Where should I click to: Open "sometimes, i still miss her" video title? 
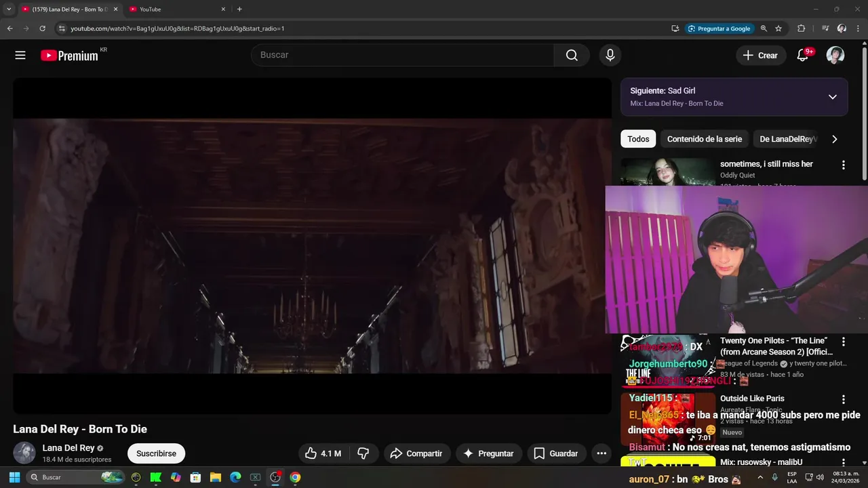(x=766, y=164)
